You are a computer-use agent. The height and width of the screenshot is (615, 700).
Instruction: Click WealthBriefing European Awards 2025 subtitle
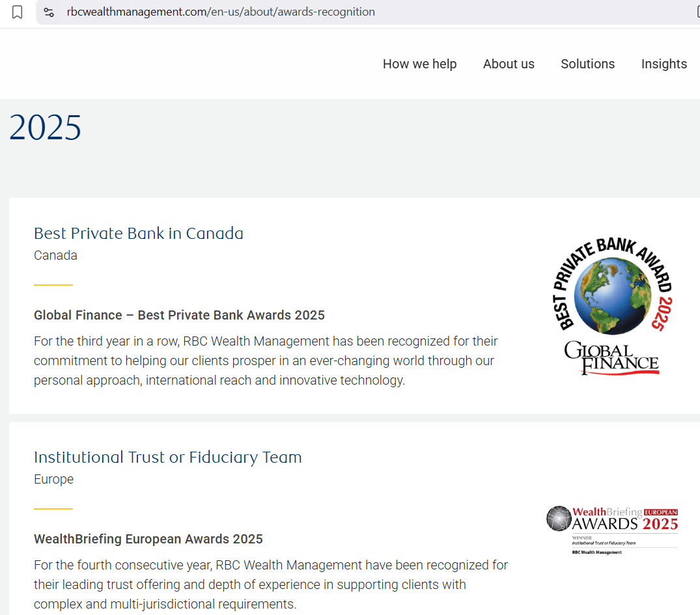point(148,539)
